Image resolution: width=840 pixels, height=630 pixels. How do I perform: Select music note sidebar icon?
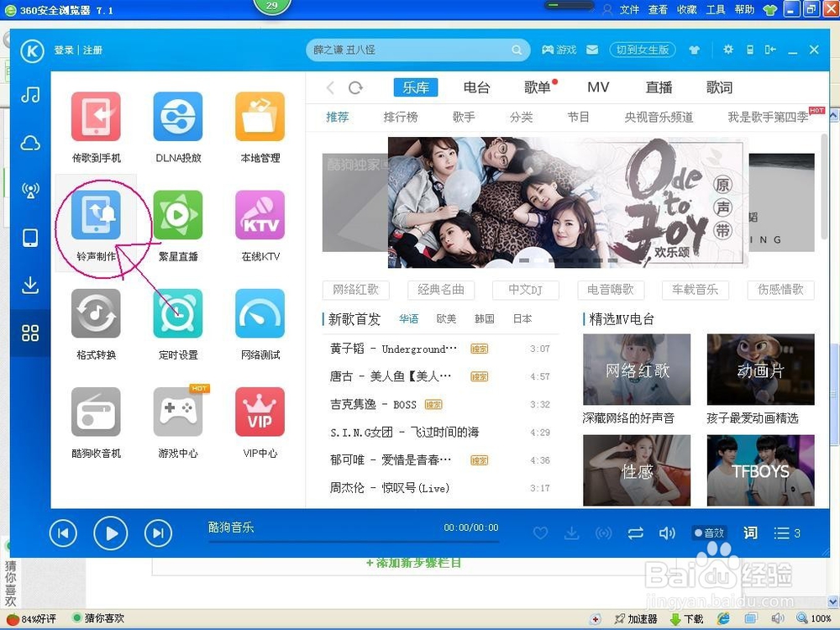(30, 95)
